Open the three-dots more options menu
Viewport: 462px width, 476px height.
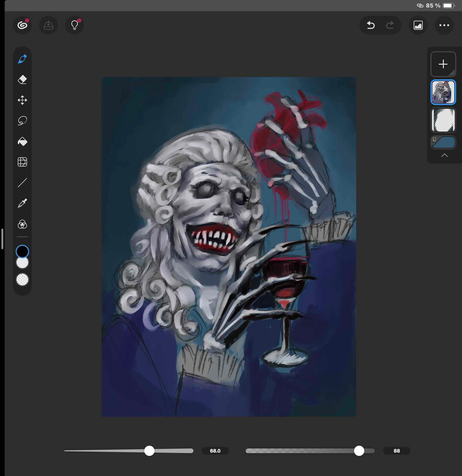pos(444,25)
